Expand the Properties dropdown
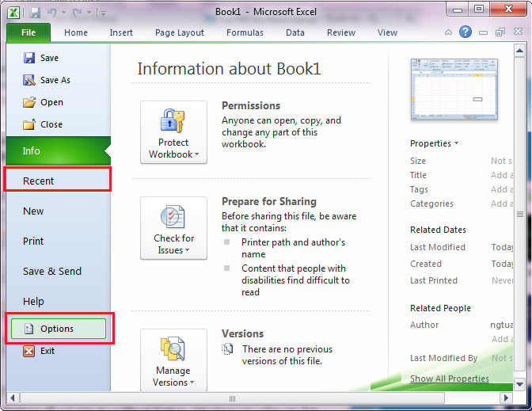Viewport: 532px width, 411px height. [x=435, y=143]
